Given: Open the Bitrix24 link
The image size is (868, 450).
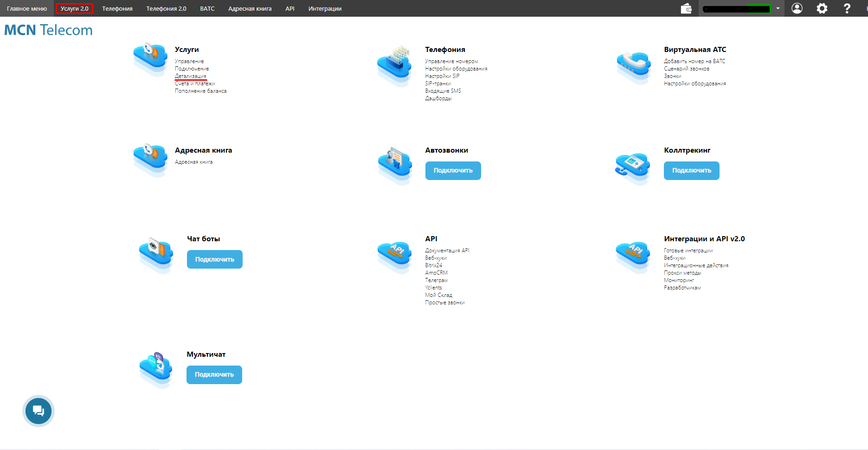Looking at the screenshot, I should coord(434,265).
